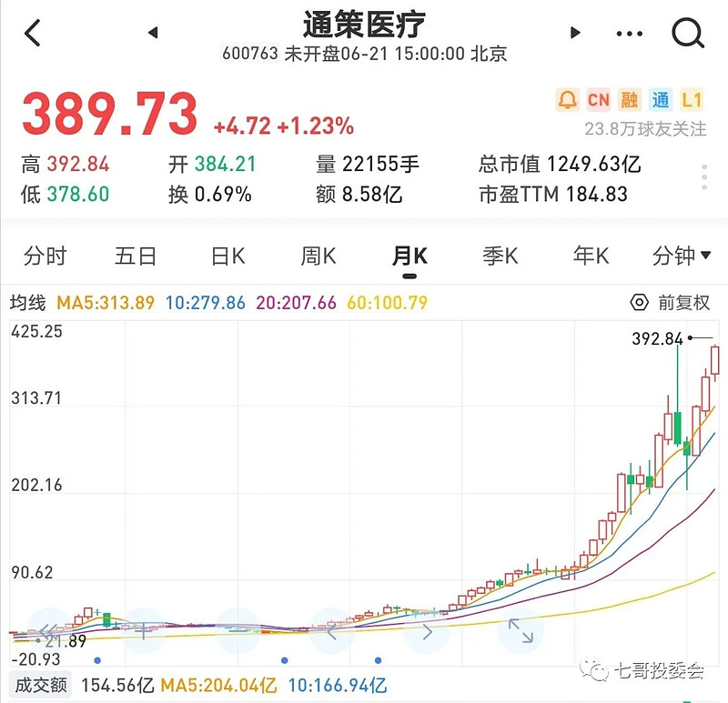Image resolution: width=728 pixels, height=703 pixels.
Task: Tap the 市盈TTM 184.83 value
Action: click(553, 195)
